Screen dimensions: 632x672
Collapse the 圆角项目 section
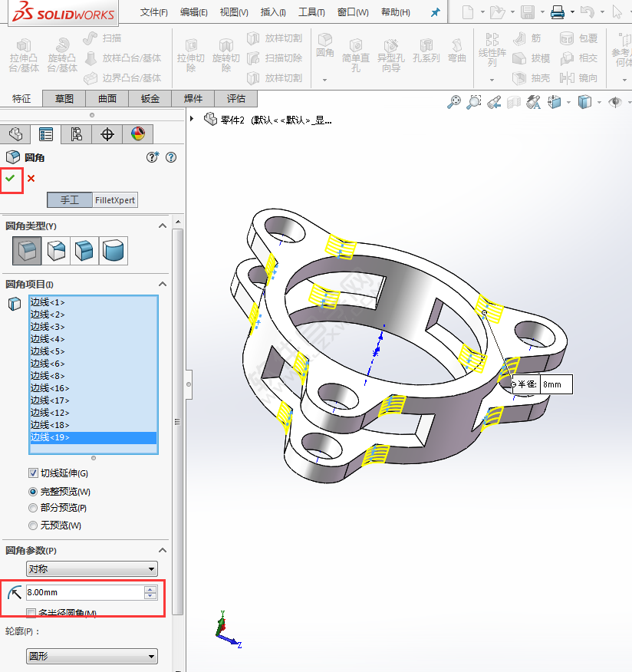163,284
